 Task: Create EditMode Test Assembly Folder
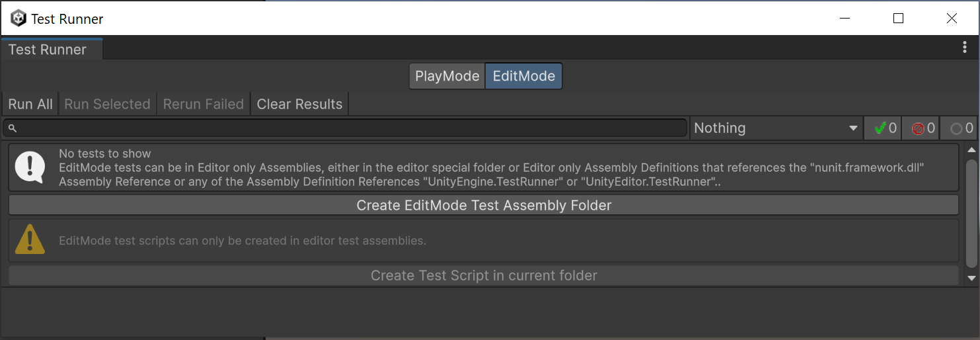tap(484, 205)
